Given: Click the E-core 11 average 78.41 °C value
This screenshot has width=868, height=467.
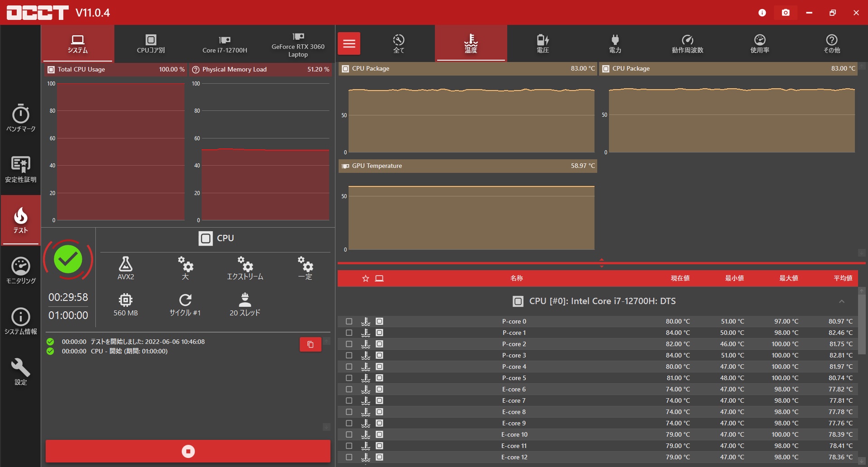Looking at the screenshot, I should click(841, 446).
